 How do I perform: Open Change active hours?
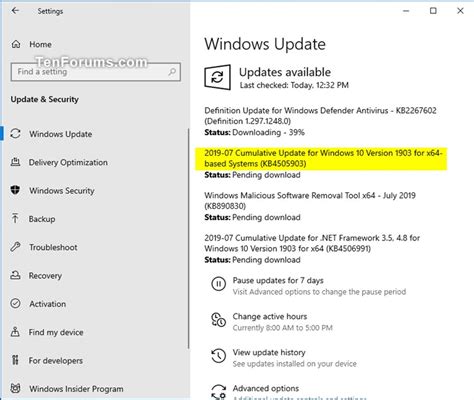(270, 316)
